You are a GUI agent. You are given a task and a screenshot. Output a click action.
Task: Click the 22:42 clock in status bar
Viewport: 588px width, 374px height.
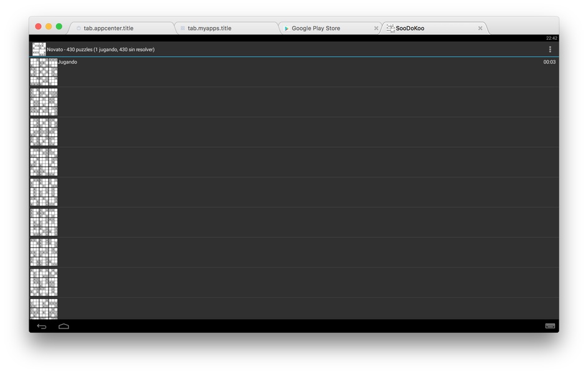(552, 38)
